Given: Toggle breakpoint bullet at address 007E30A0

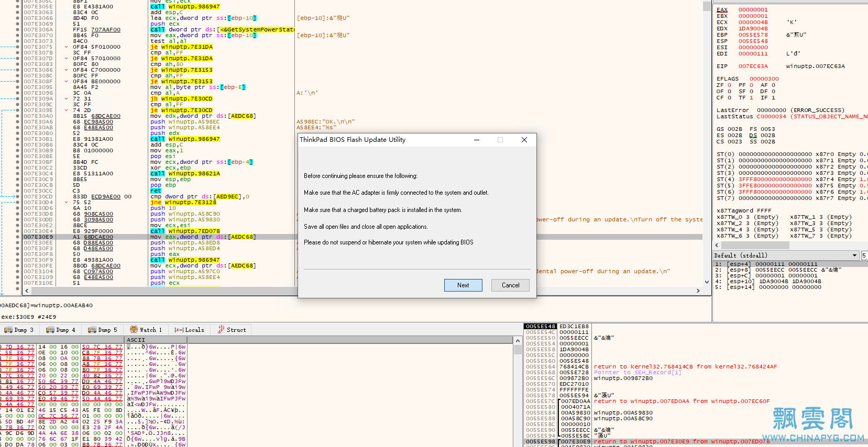Looking at the screenshot, I should [x=18, y=116].
